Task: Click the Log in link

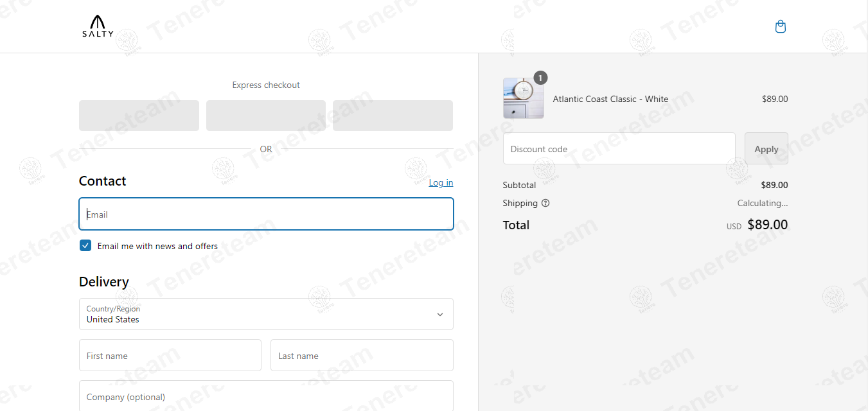Action: click(441, 182)
